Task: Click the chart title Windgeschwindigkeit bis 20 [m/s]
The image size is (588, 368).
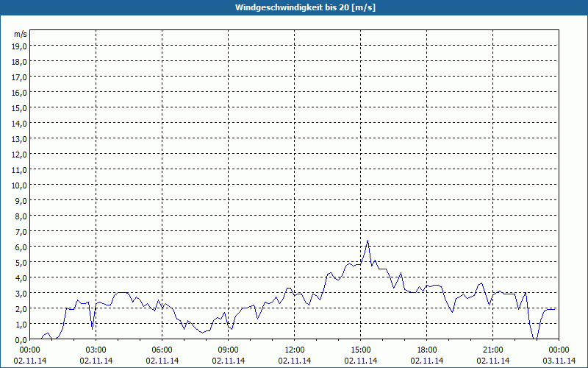Action: tap(294, 7)
